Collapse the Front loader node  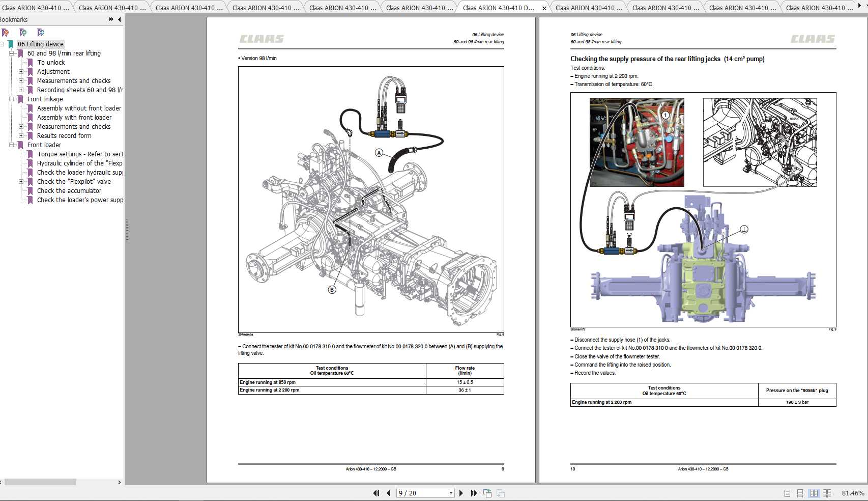(12, 145)
